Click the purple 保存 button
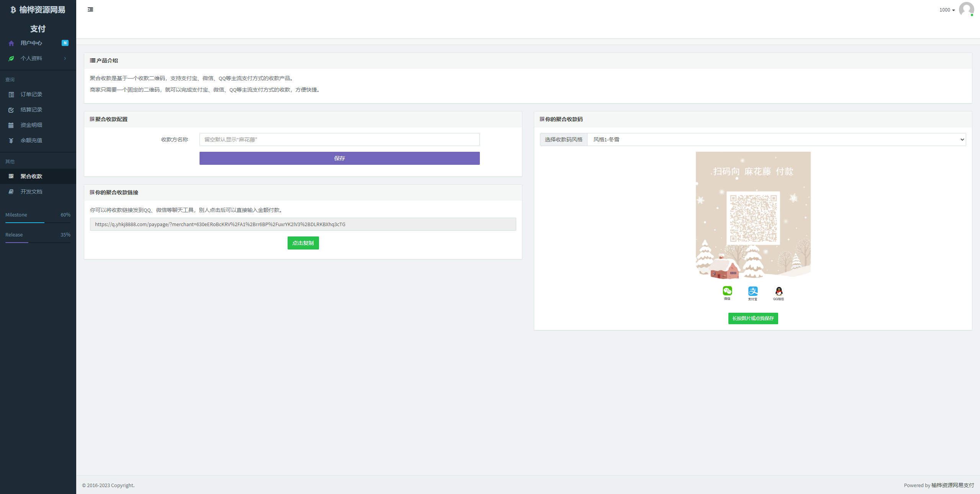 coord(339,158)
